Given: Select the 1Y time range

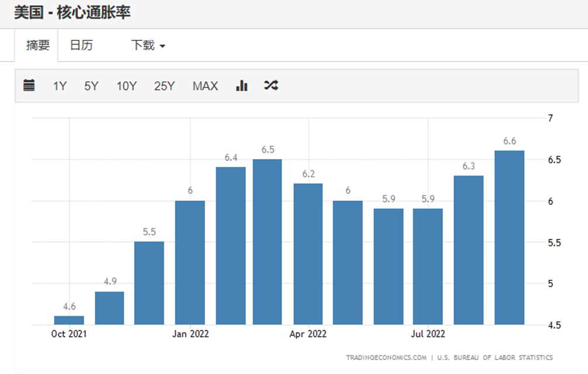Looking at the screenshot, I should point(60,86).
